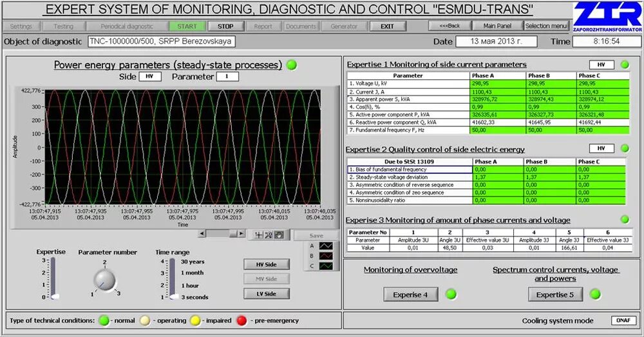Click the Time field showing 8:16:54
The height and width of the screenshot is (337, 644).
click(607, 41)
